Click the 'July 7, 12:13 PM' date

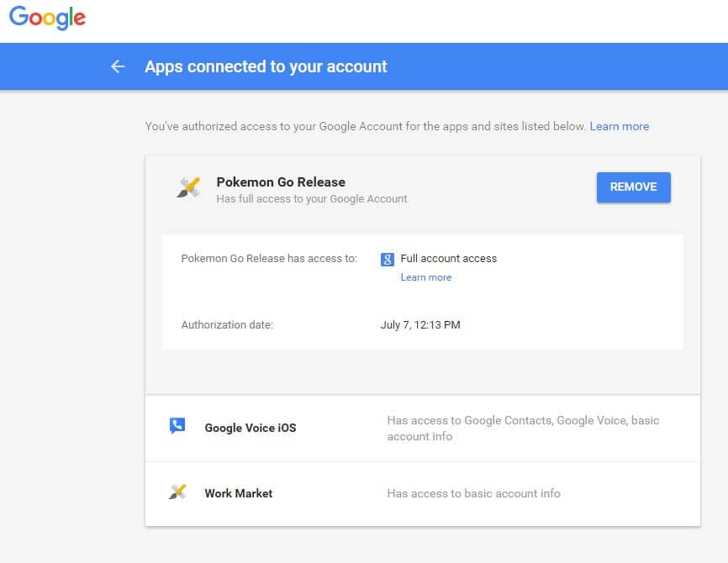420,325
